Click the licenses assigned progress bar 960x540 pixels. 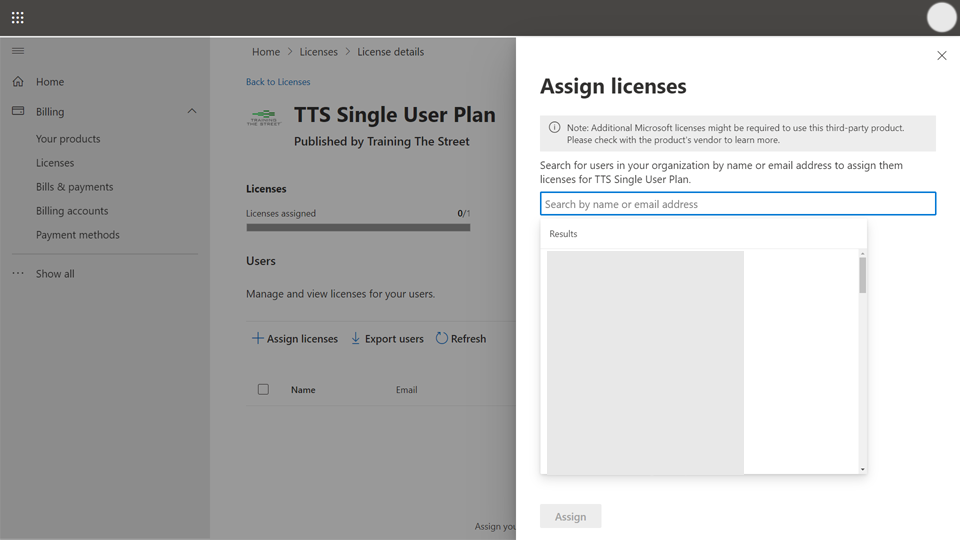pyautogui.click(x=358, y=227)
